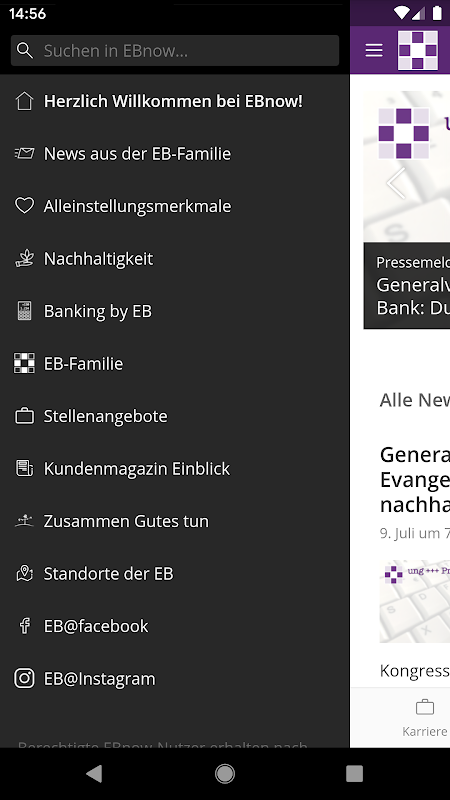
Task: Tap the calculator icon for Banking by EB
Action: [x=24, y=311]
